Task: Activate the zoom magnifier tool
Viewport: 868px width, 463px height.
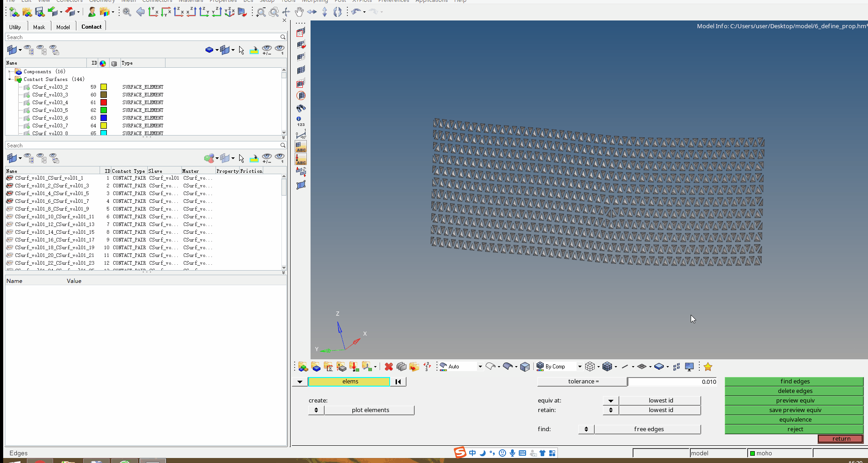Action: (261, 11)
